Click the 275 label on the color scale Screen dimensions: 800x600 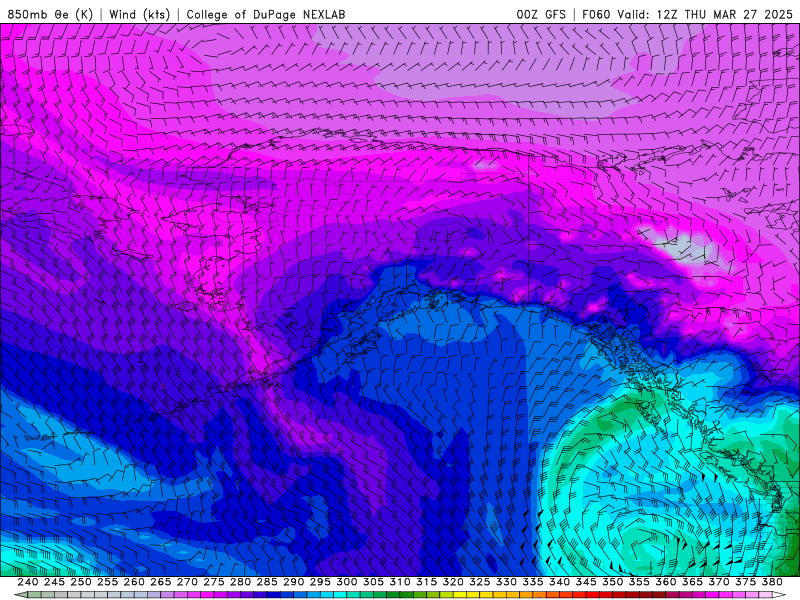[x=214, y=582]
